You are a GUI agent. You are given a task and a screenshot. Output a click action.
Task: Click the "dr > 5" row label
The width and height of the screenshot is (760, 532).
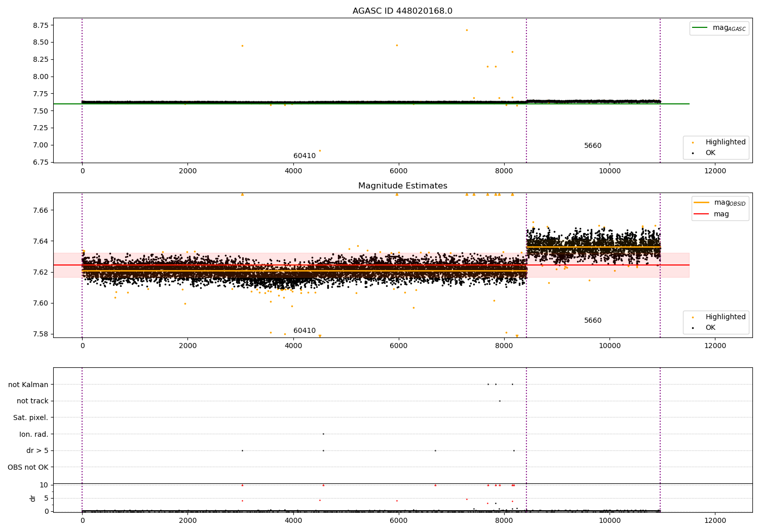coord(37,450)
